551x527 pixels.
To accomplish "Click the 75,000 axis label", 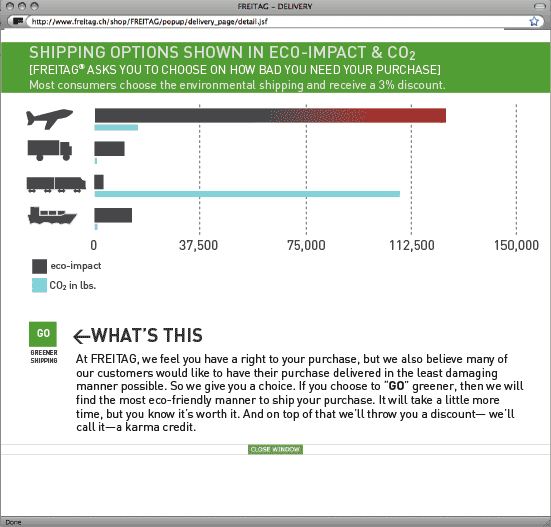I will point(306,245).
